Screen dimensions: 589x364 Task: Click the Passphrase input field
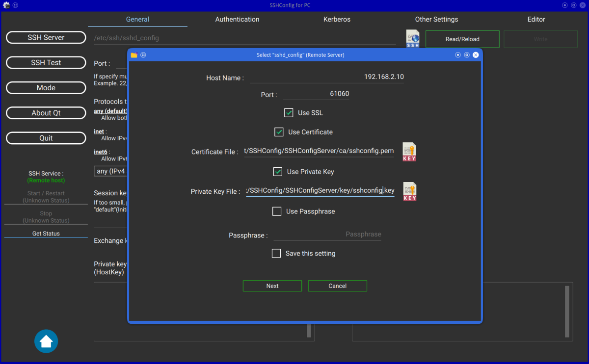[x=327, y=234]
